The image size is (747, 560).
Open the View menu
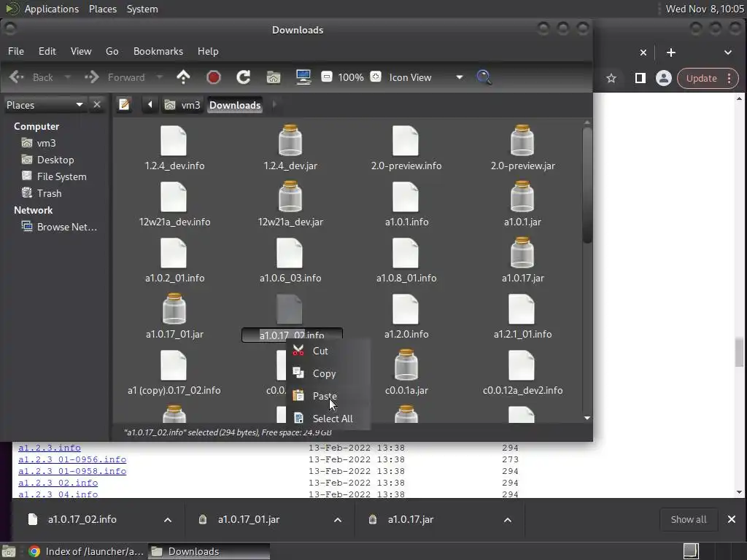tap(81, 51)
